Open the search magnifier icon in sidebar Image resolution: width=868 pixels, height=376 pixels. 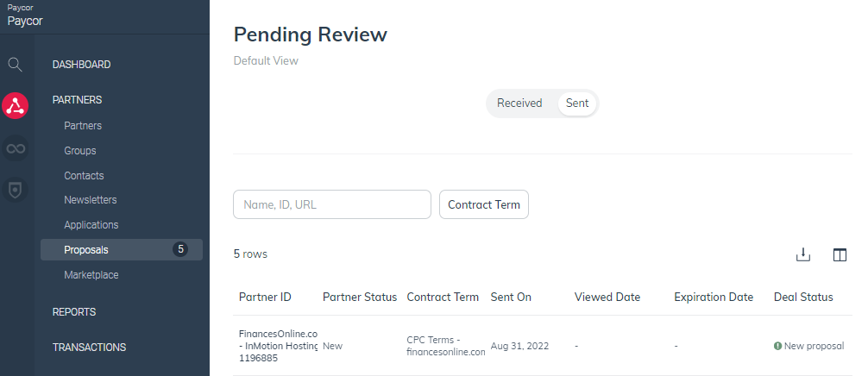pyautogui.click(x=15, y=65)
